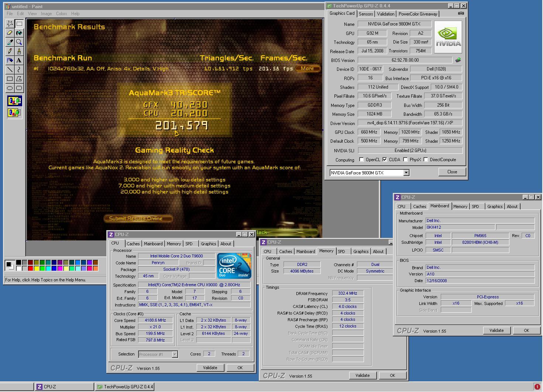Click the NVIDIA logo in GPU-Z
This screenshot has height=392, width=543.
click(448, 37)
